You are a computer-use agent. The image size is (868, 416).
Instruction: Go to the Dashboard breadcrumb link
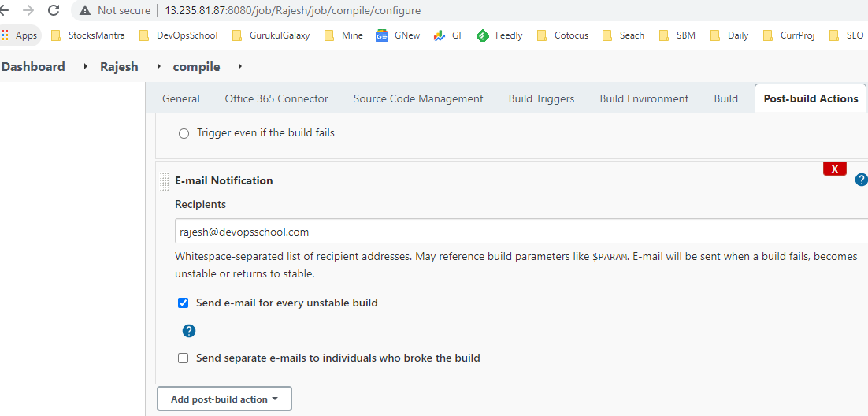pos(33,67)
